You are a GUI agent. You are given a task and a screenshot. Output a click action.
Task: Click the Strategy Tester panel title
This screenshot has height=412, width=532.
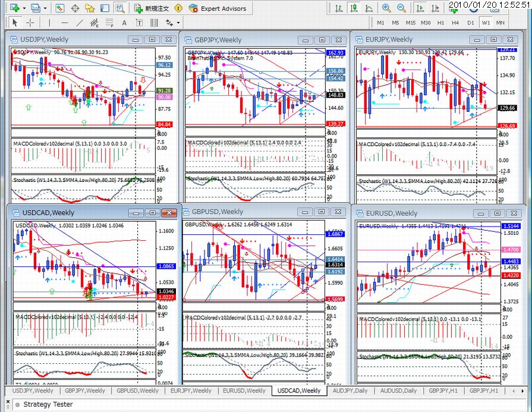48,404
